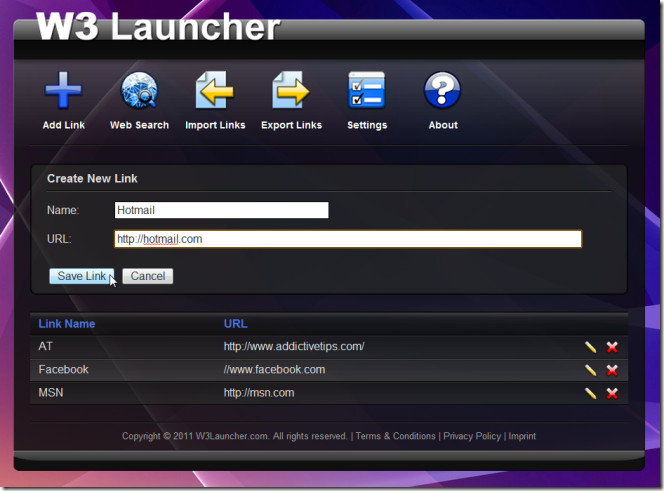Image resolution: width=664 pixels, height=491 pixels.
Task: Select the About label
Action: [x=443, y=125]
